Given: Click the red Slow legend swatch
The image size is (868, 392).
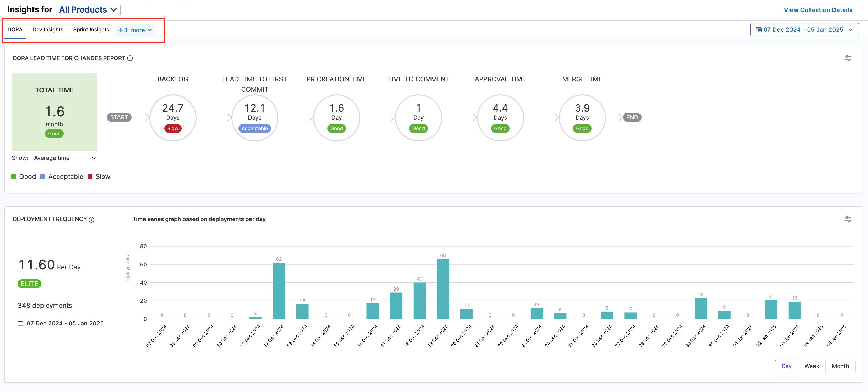Looking at the screenshot, I should (x=90, y=177).
